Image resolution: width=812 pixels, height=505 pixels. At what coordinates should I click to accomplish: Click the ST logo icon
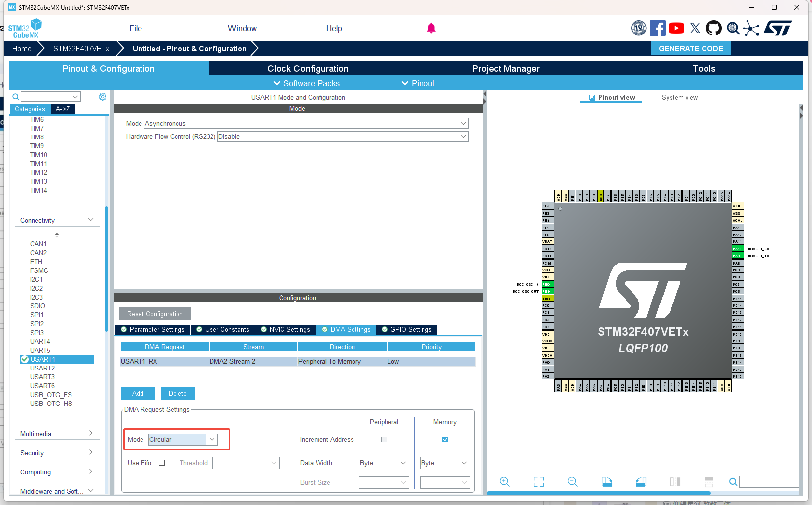pyautogui.click(x=778, y=28)
